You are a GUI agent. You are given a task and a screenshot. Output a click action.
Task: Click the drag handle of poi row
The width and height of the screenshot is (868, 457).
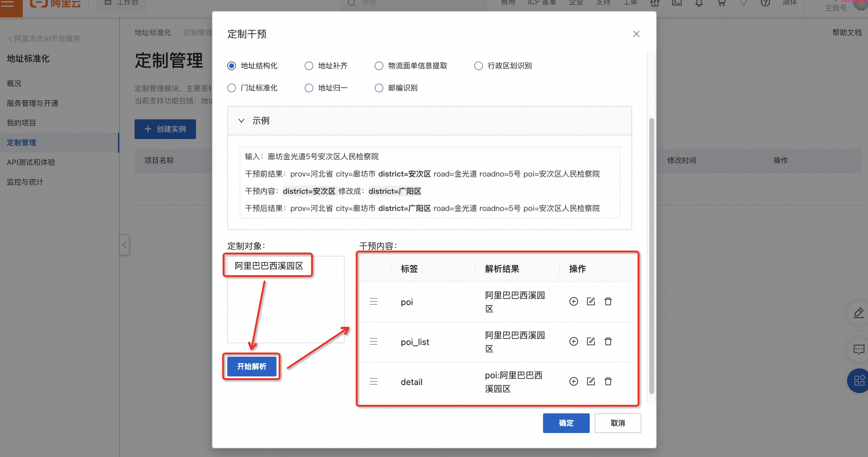(x=373, y=301)
